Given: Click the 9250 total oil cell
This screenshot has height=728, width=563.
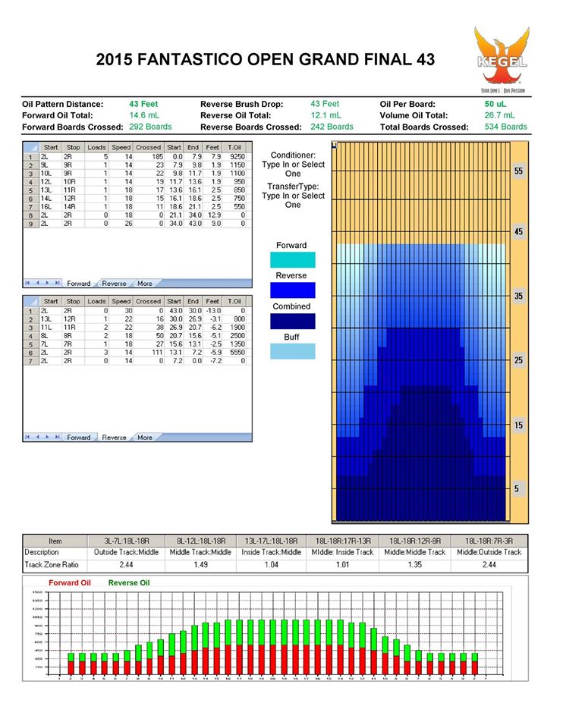Looking at the screenshot, I should point(234,157).
